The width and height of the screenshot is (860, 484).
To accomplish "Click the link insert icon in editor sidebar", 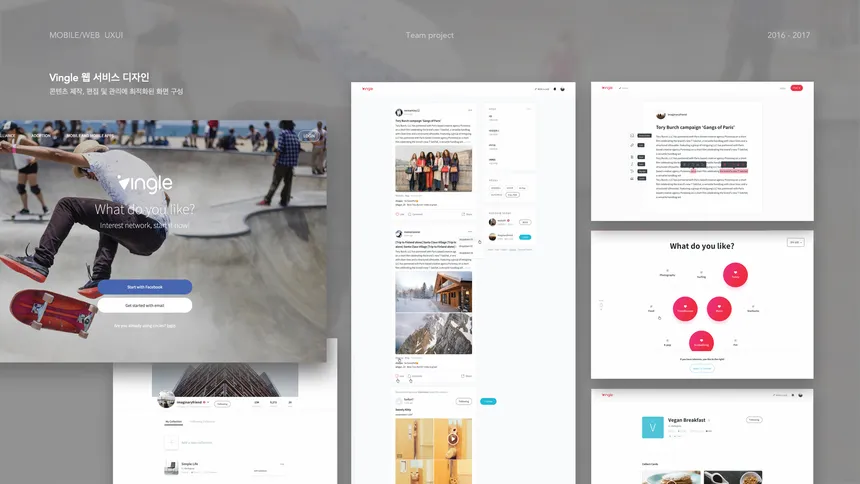I will pos(632,145).
